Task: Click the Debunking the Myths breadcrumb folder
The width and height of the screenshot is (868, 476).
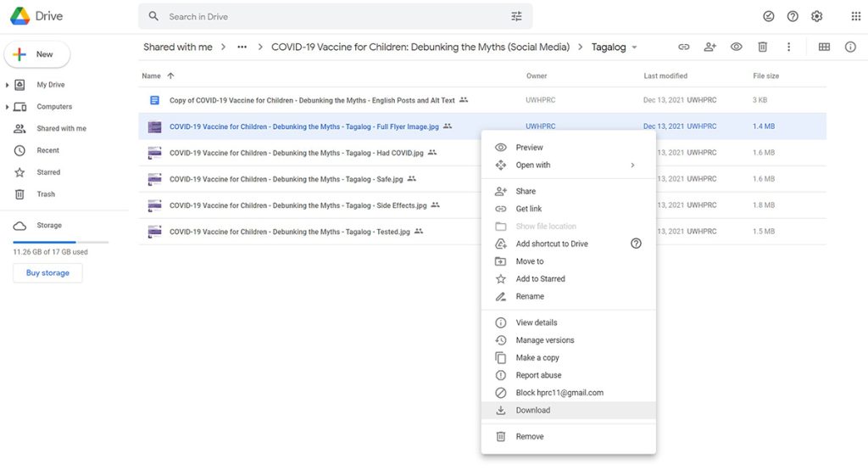Action: pyautogui.click(x=420, y=48)
